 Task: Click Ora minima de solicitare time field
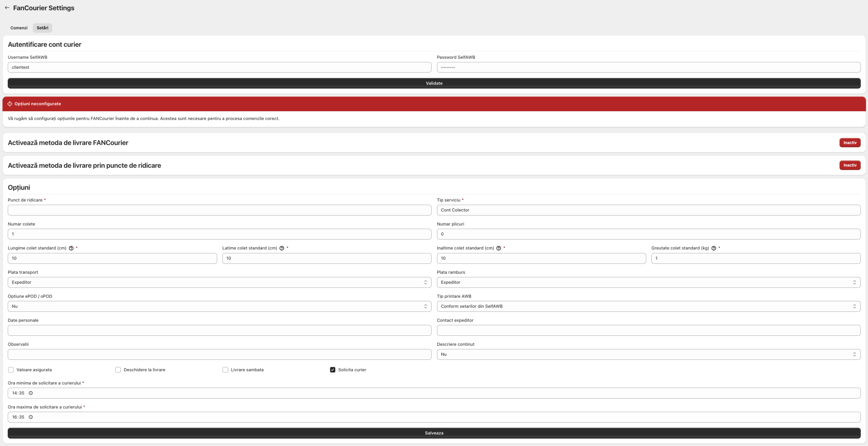click(434, 393)
